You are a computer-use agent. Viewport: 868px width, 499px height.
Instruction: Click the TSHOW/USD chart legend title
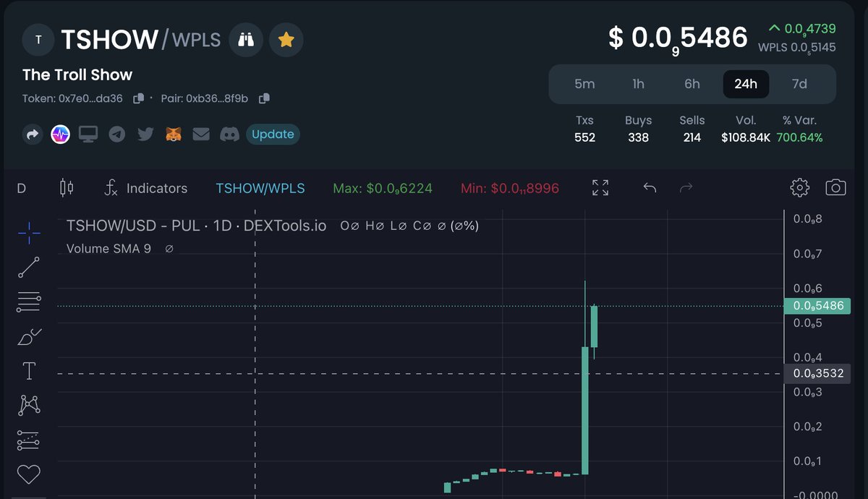click(x=196, y=226)
